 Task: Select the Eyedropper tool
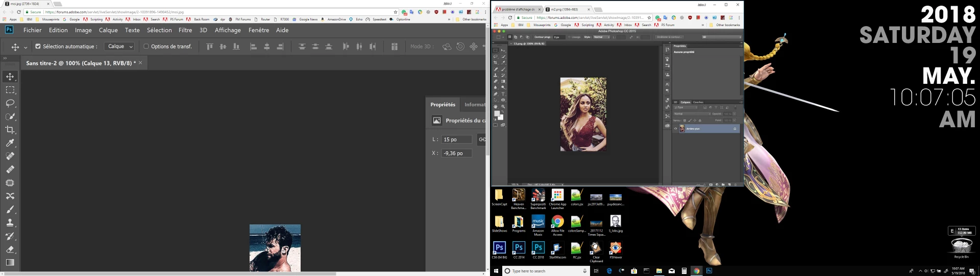[10, 143]
